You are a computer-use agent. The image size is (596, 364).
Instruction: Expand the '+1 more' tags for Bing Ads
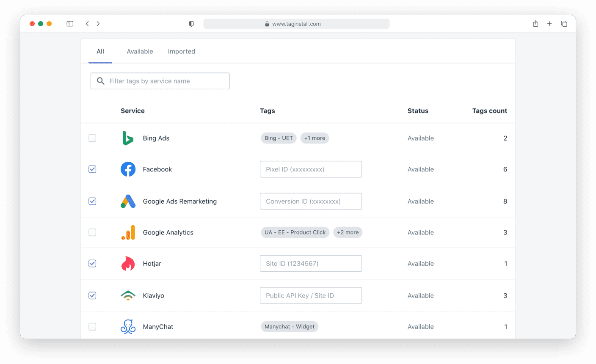pyautogui.click(x=315, y=138)
